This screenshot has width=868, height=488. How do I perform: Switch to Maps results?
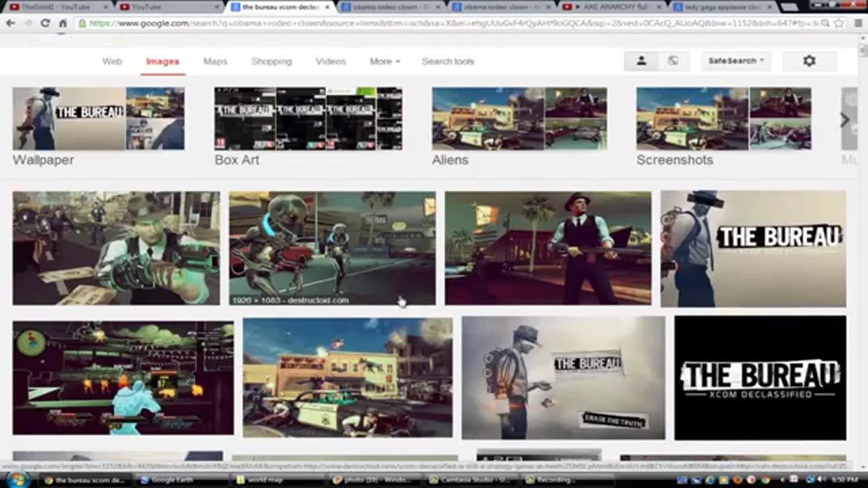click(215, 61)
